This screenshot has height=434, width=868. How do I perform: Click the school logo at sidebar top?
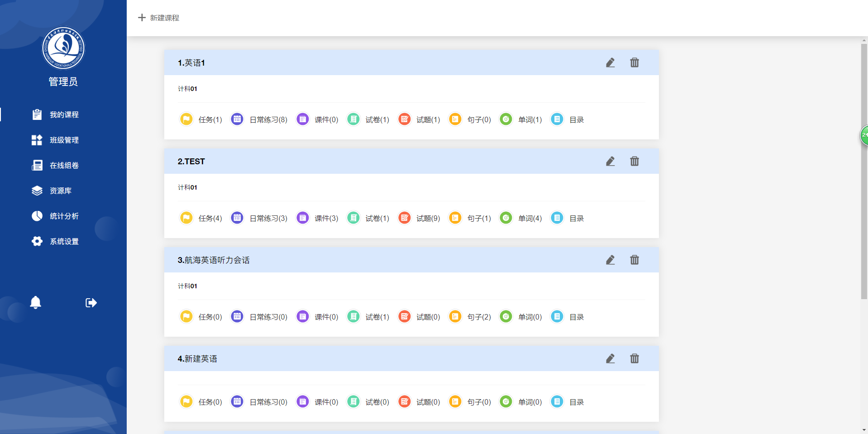pos(63,48)
